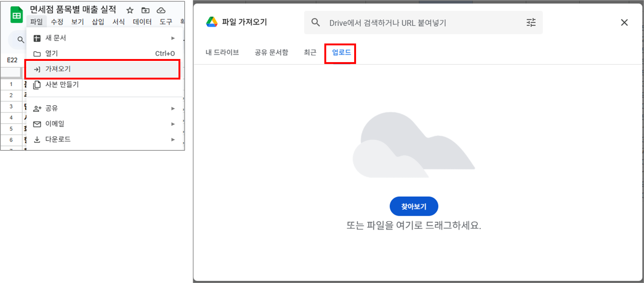Click the 찾아보기 browse button

pos(414,206)
